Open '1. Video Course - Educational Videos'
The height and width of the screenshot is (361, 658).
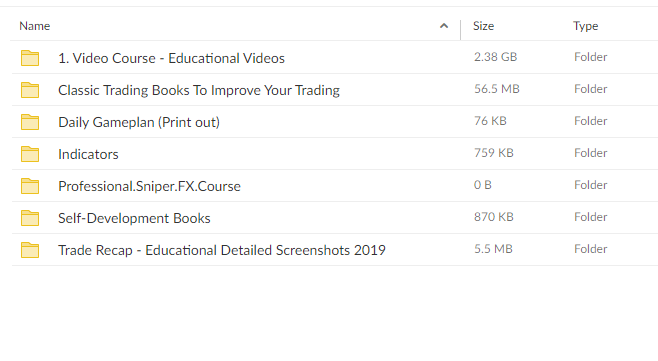tap(171, 58)
